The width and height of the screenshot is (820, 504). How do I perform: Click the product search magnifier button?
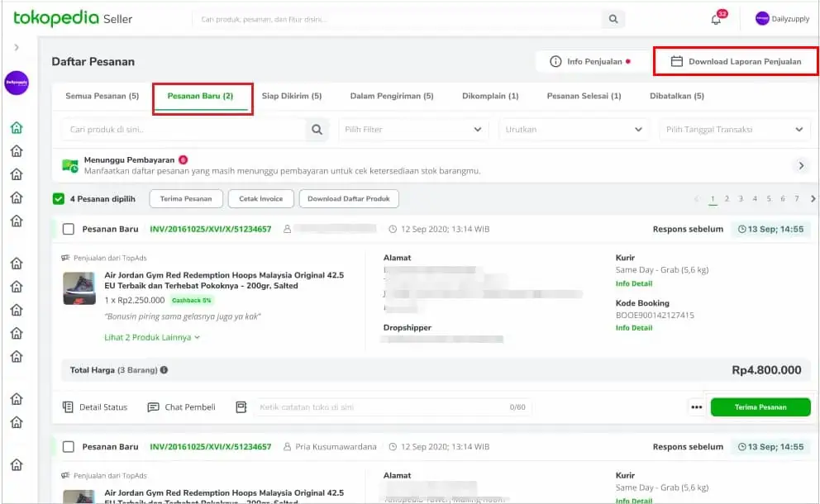pos(317,129)
